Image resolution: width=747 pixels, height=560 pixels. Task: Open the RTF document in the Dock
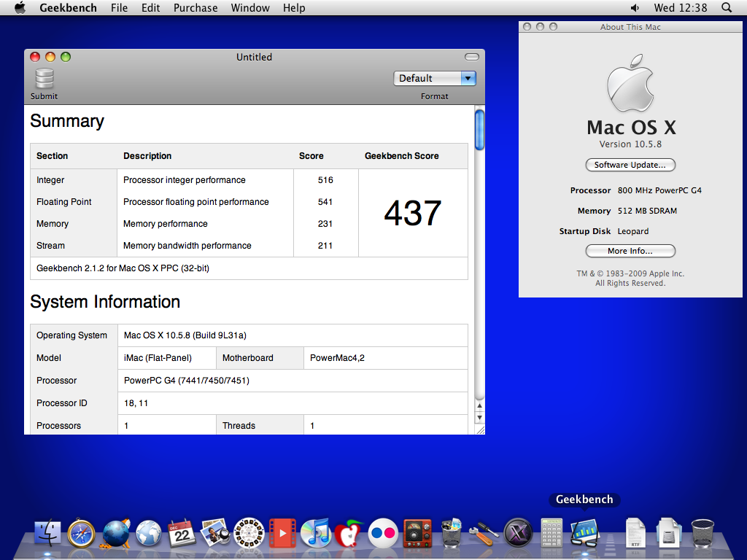click(x=635, y=532)
